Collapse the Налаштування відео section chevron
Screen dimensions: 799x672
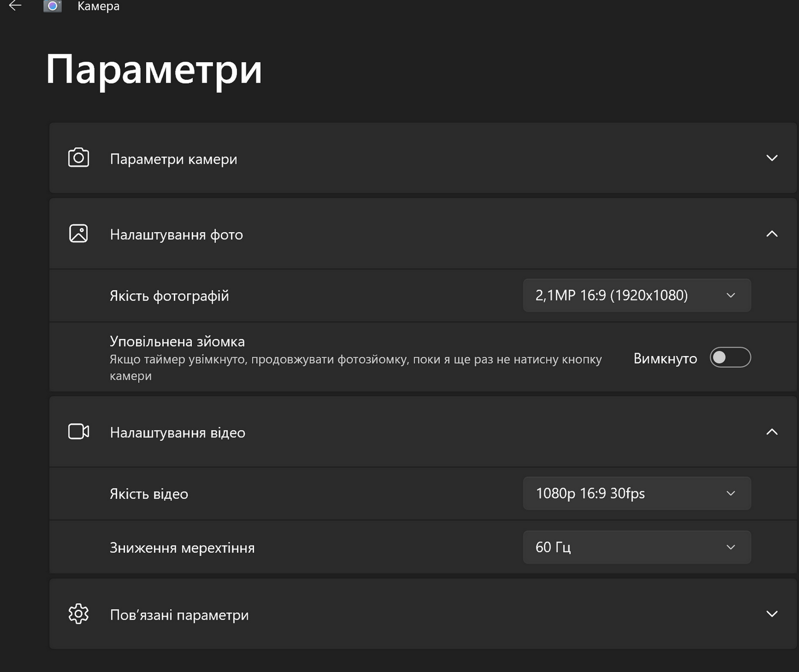[x=772, y=432]
